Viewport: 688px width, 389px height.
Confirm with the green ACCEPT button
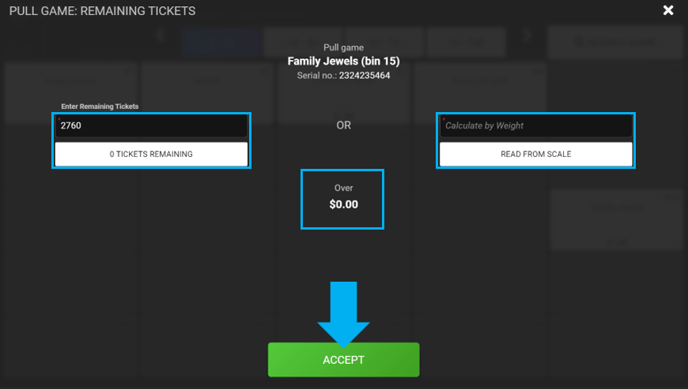pos(344,360)
